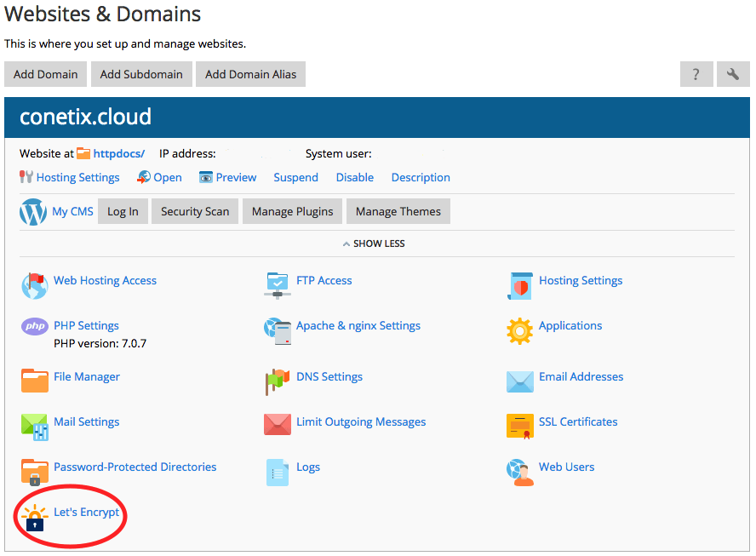The width and height of the screenshot is (756, 556).
Task: Disable the conetix.cloud website
Action: click(x=354, y=177)
